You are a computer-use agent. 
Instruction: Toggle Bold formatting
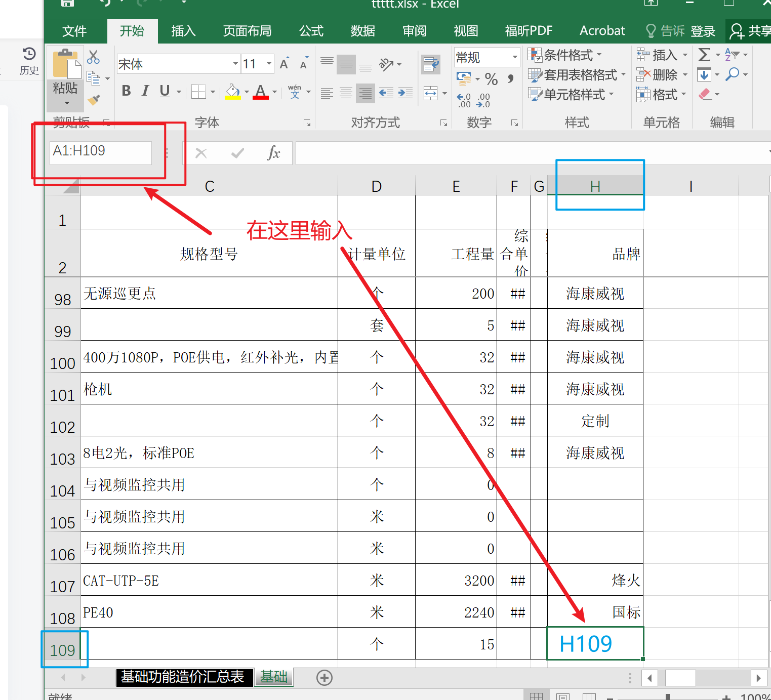pyautogui.click(x=127, y=91)
